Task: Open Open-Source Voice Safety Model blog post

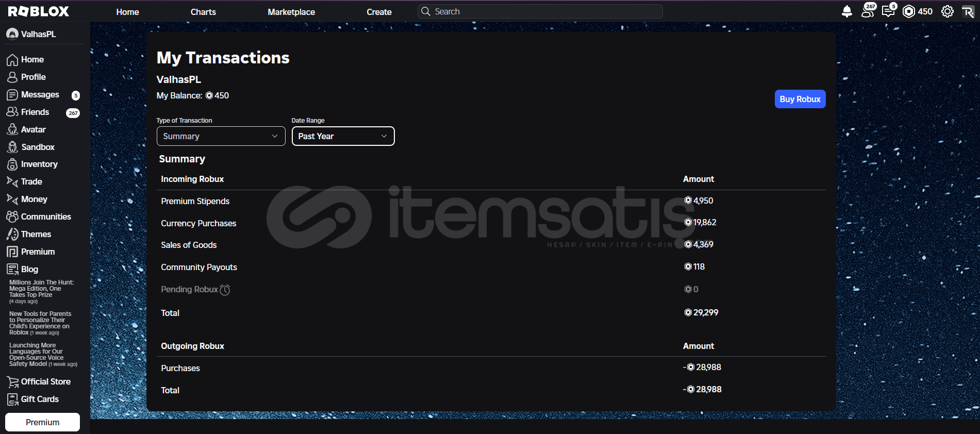Action: tap(43, 355)
